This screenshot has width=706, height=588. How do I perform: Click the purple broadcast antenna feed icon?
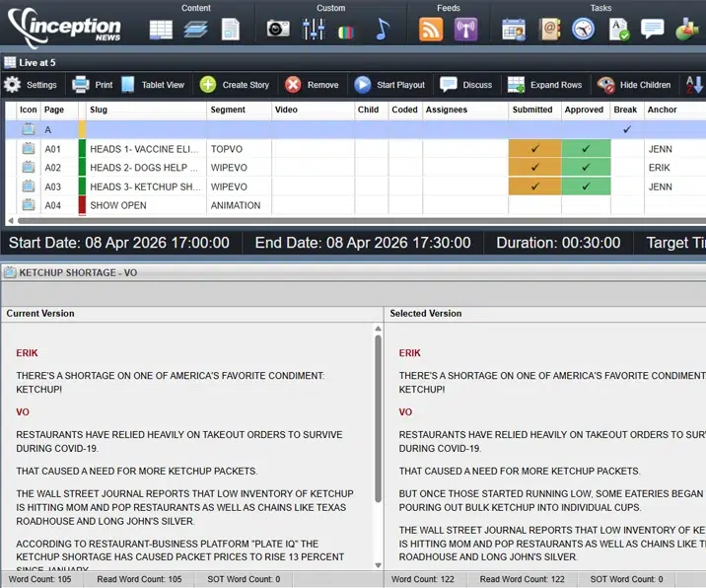tap(465, 30)
